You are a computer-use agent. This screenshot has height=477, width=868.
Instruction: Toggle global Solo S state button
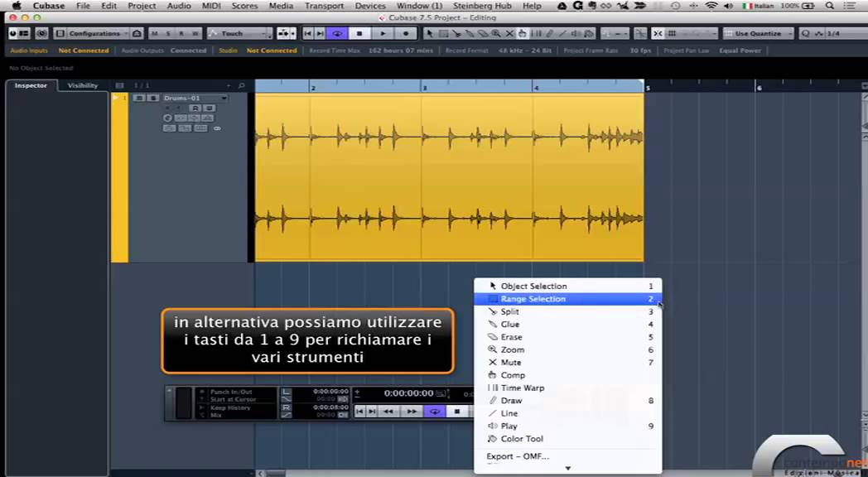(x=168, y=33)
